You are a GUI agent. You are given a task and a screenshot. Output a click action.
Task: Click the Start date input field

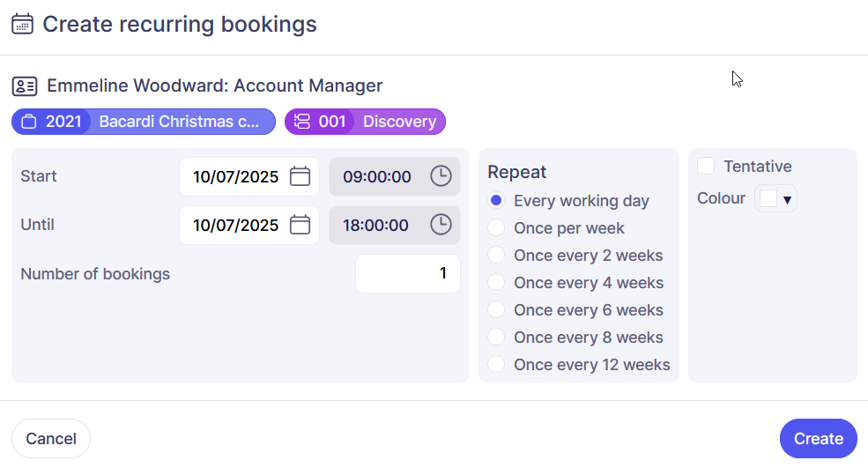[x=235, y=176]
